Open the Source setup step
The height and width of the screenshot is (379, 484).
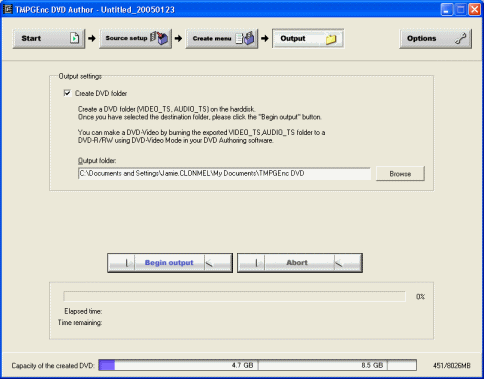point(135,39)
